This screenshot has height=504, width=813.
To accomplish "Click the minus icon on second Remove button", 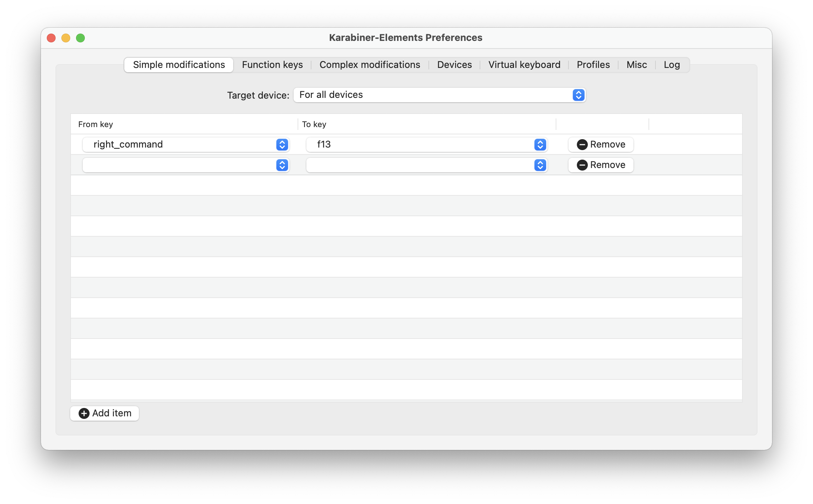I will pyautogui.click(x=582, y=165).
